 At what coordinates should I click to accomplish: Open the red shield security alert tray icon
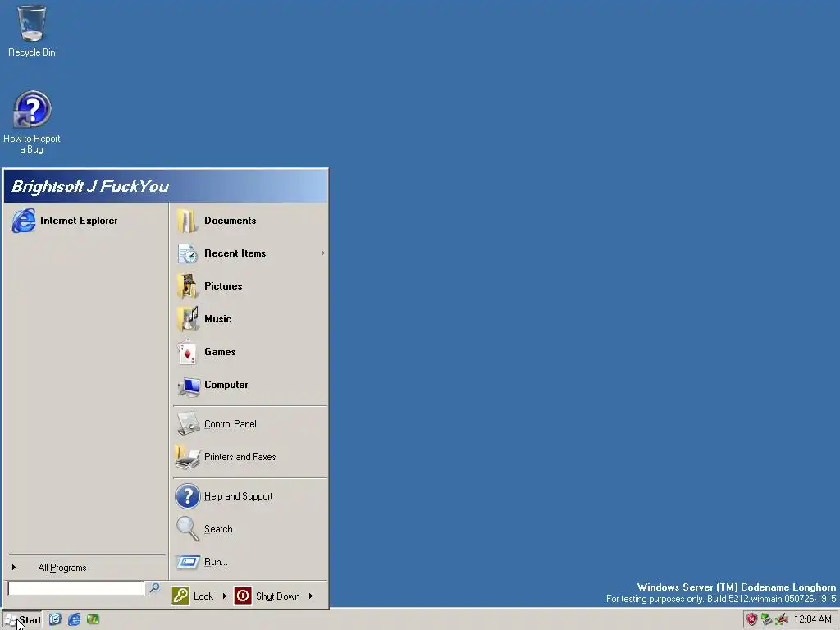(x=751, y=619)
